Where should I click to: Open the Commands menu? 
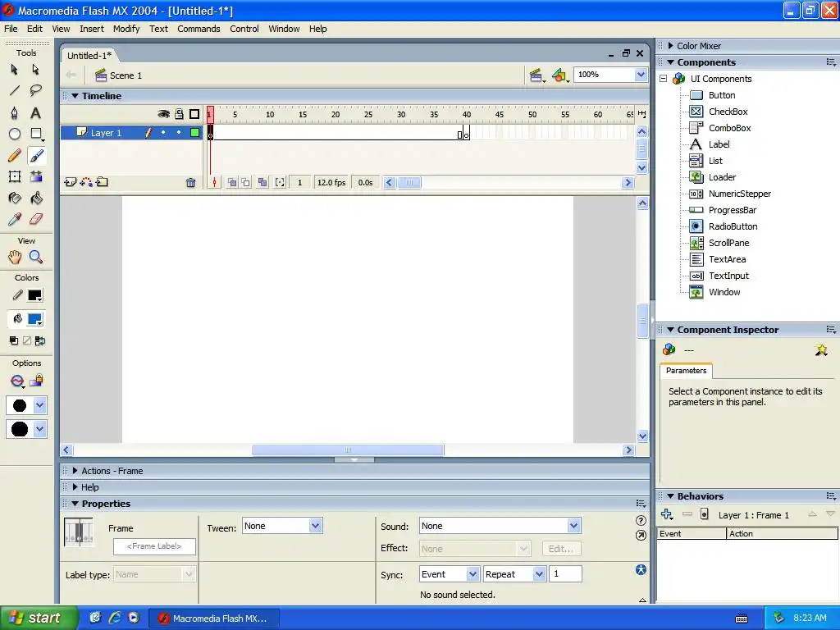(199, 29)
